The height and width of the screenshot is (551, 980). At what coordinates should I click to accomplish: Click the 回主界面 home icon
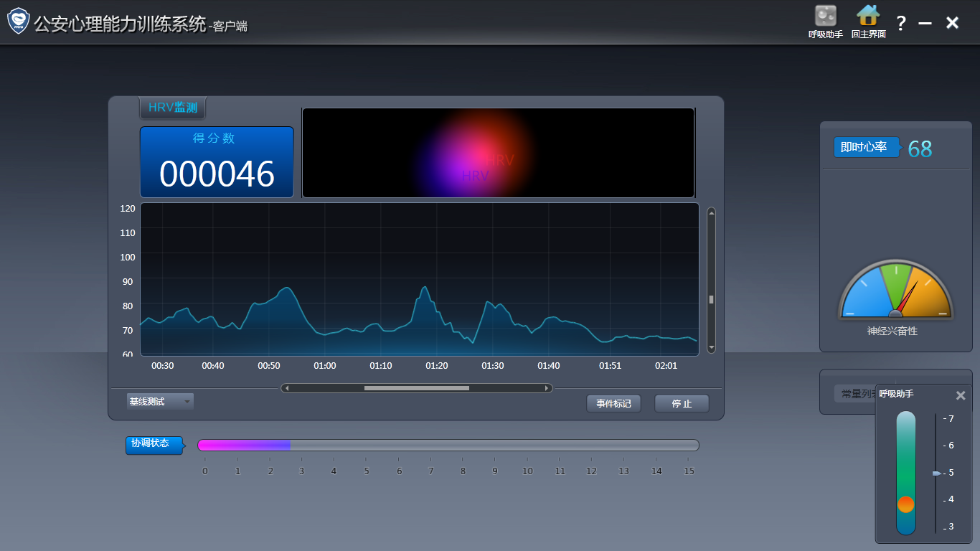pyautogui.click(x=868, y=16)
